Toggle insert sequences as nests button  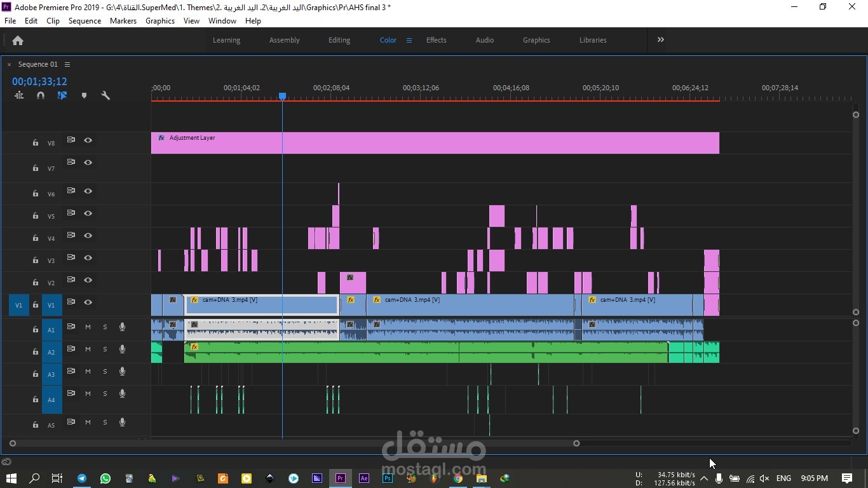19,95
